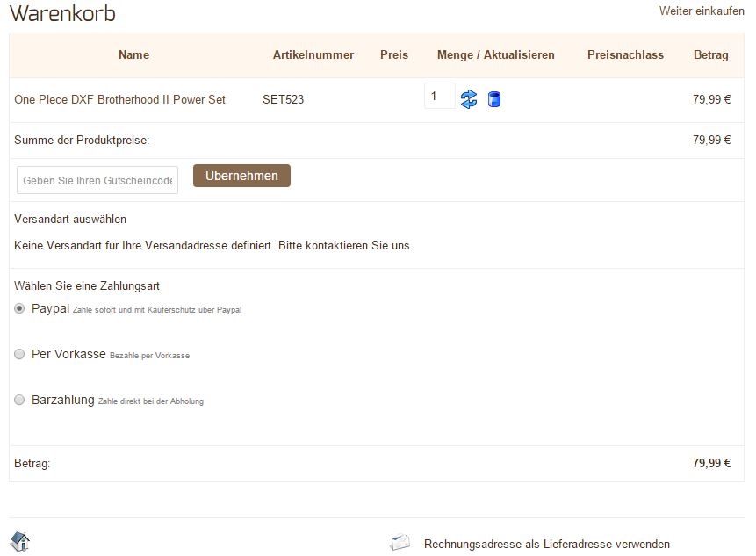Click the Preisnachlass column header
The width and height of the screenshot is (756, 556).
[x=625, y=54]
